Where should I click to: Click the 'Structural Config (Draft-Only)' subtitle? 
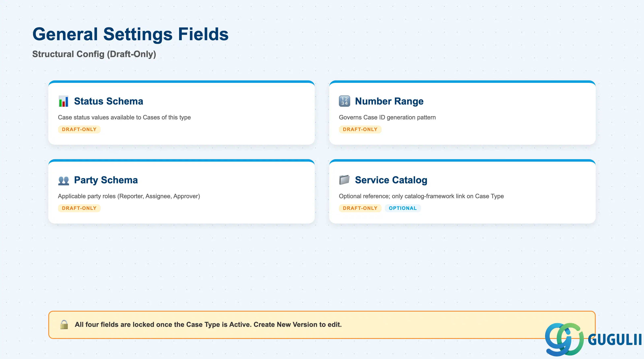(x=94, y=54)
